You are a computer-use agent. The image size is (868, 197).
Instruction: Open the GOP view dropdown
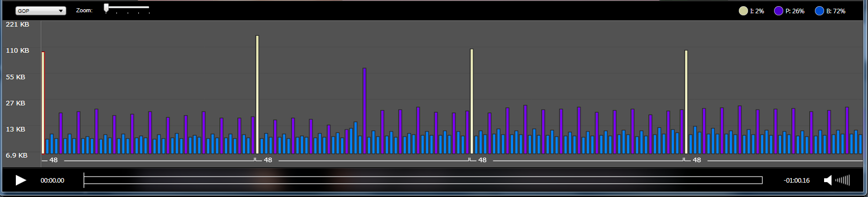(x=41, y=11)
